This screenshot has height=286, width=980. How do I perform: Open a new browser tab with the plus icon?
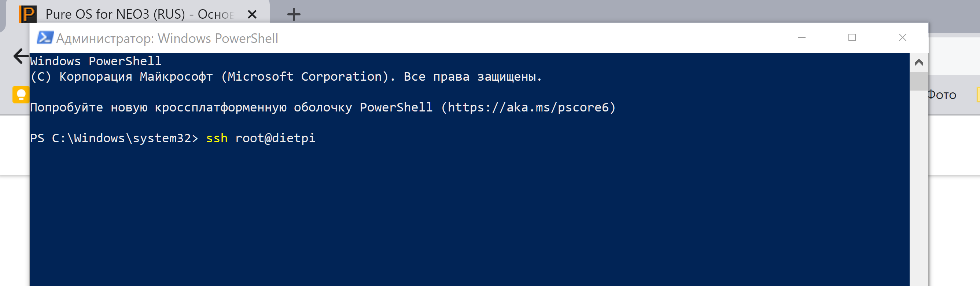[293, 14]
